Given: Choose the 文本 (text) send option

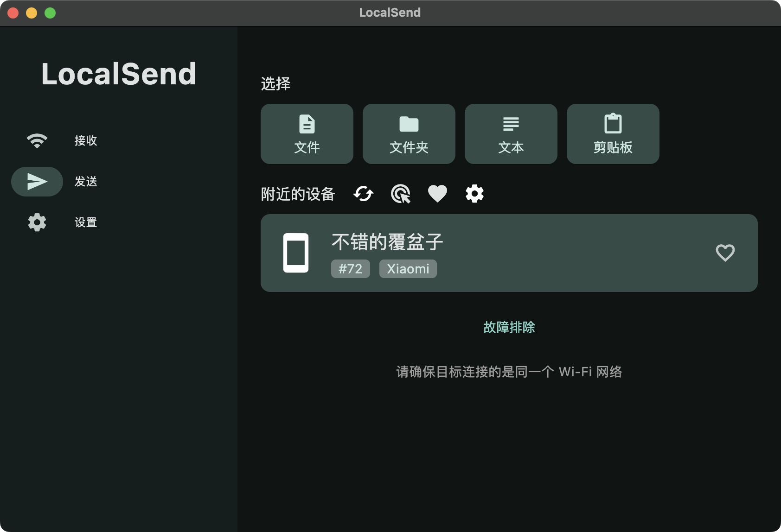Looking at the screenshot, I should coord(511,134).
